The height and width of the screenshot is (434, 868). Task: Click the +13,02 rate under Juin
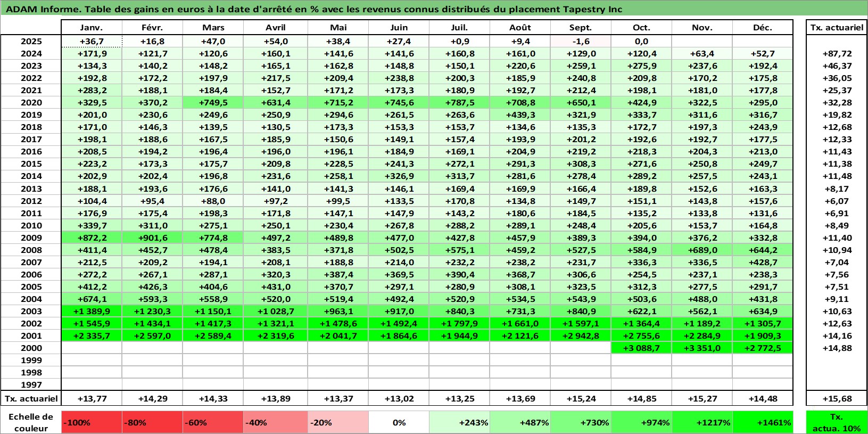coord(399,399)
